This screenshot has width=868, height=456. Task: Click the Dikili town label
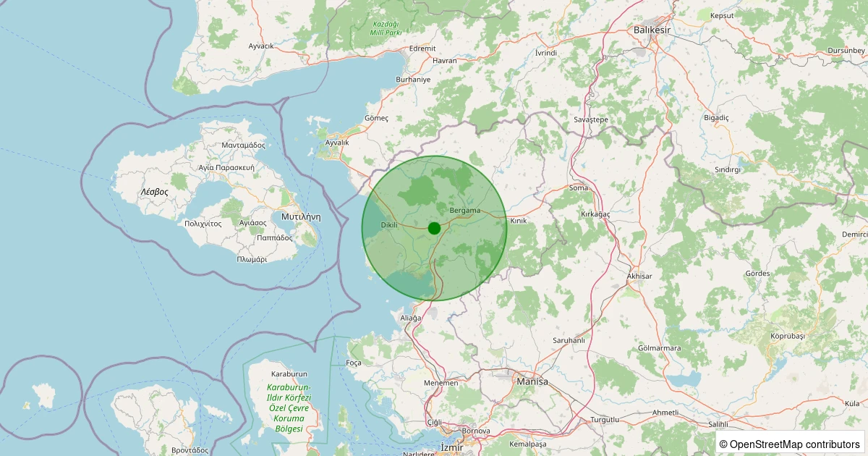(x=389, y=225)
